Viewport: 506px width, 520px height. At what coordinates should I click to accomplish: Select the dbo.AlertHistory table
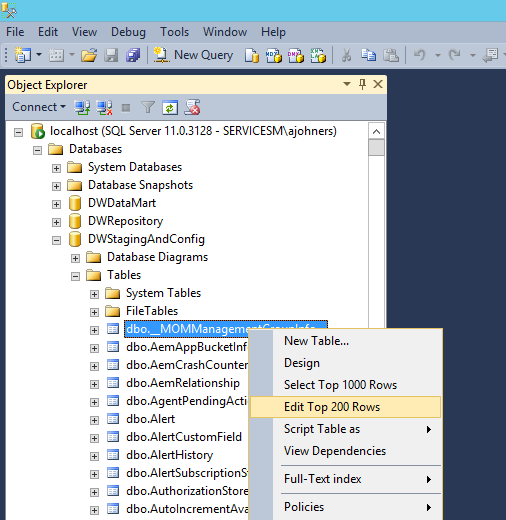pos(169,455)
